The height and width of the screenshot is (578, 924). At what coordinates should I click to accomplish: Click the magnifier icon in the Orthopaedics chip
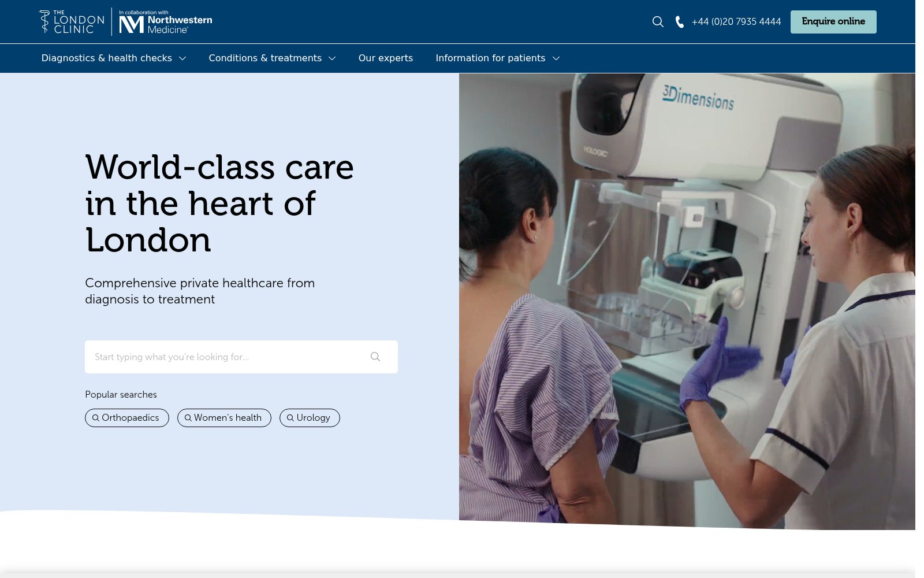(96, 418)
